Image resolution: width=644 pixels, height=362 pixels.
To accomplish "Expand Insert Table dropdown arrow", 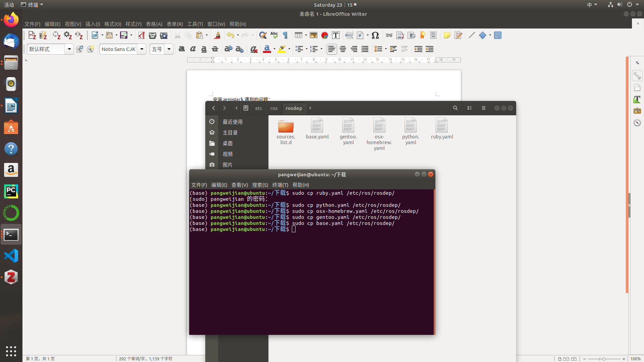I will coord(306,35).
